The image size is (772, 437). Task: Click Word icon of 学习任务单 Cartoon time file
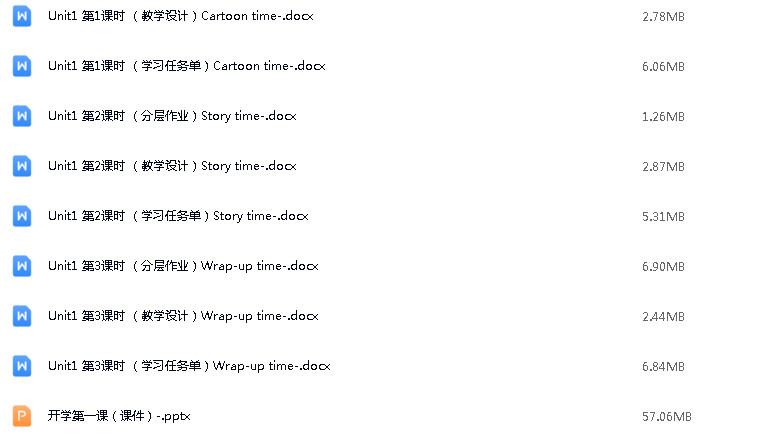(22, 66)
